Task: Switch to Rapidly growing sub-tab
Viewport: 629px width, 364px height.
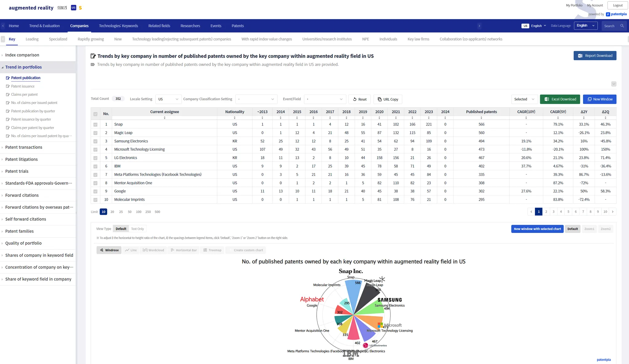Action: (91, 39)
